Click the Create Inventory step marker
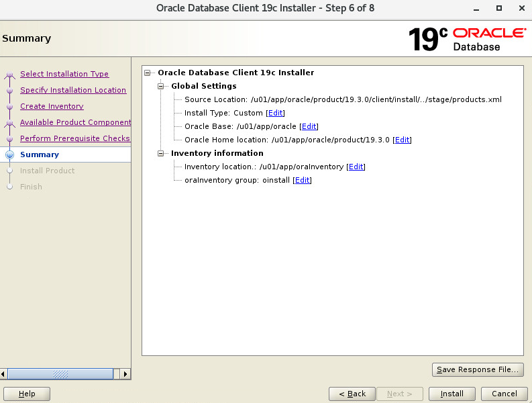 pyautogui.click(x=10, y=106)
